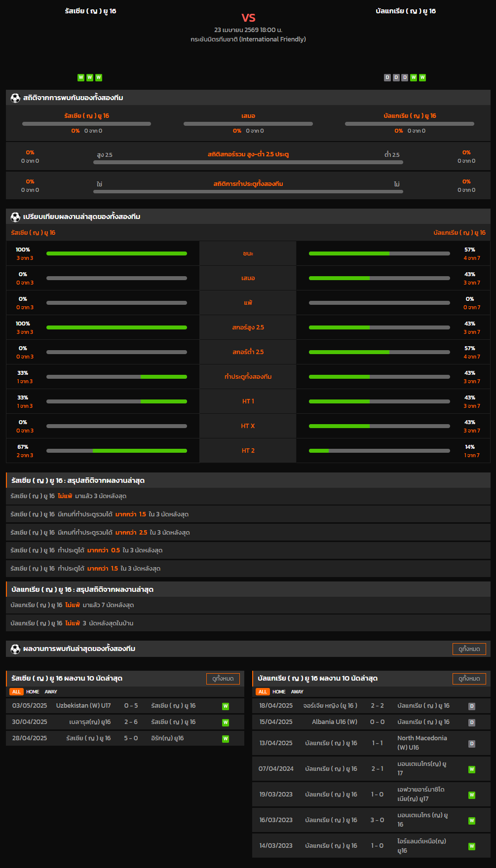Select AWAY filter in the Bulgaria U16 results panel
The height and width of the screenshot is (868, 496).
297,692
